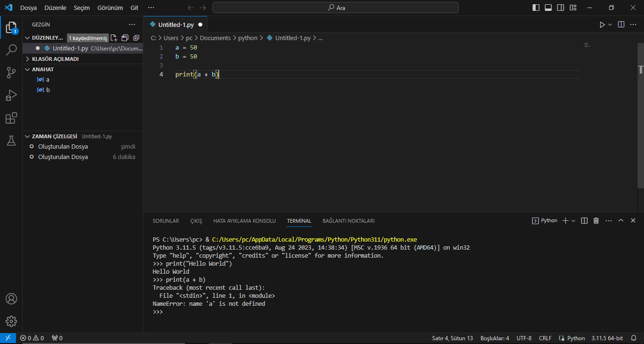Click the Ara search input box
644x344 pixels.
[335, 8]
